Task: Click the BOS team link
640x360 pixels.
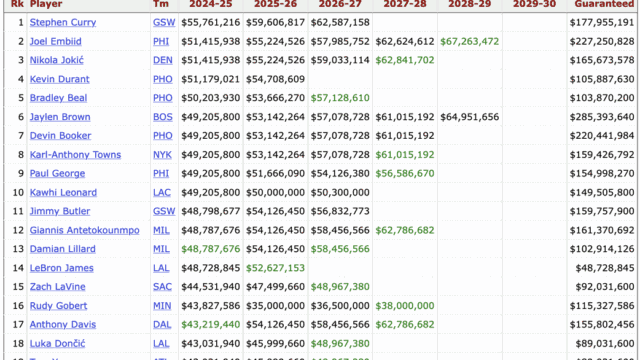Action: [162, 117]
